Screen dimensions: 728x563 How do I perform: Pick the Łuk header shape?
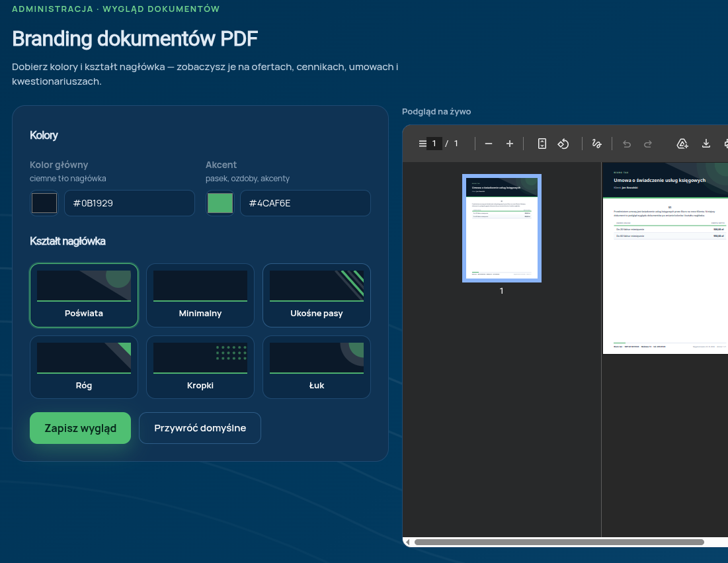point(317,367)
